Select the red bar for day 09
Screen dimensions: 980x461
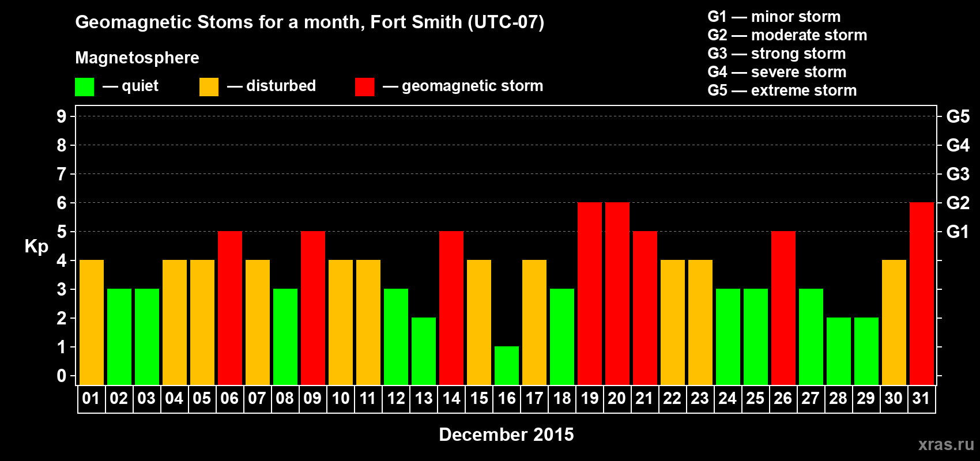(x=313, y=308)
